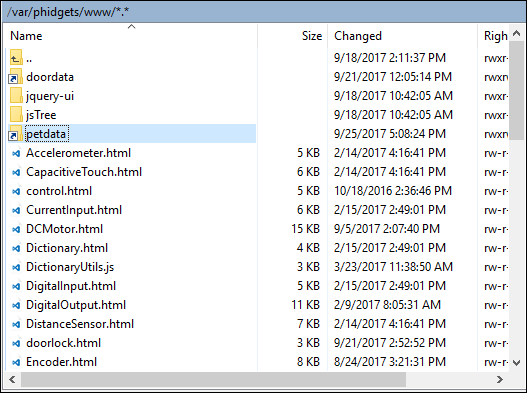Select the jsTree folder name
Screen dimensions: 527x393
[x=41, y=115]
